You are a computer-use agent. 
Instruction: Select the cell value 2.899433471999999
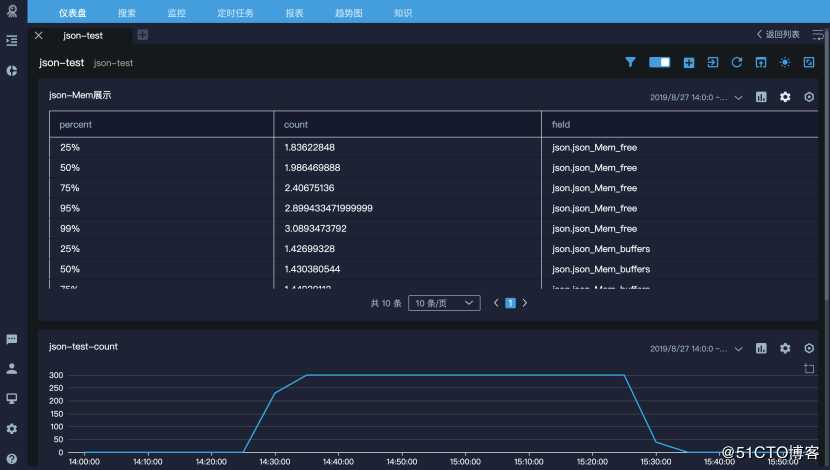329,209
